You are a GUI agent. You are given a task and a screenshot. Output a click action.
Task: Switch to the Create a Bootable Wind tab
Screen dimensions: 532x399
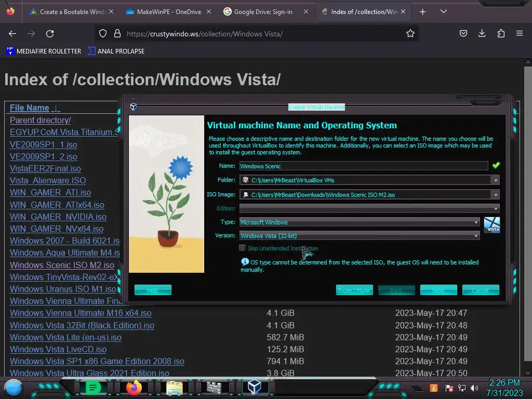point(71,12)
